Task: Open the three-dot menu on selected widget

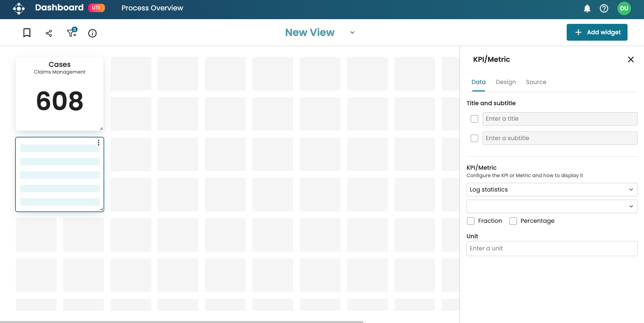Action: [98, 143]
